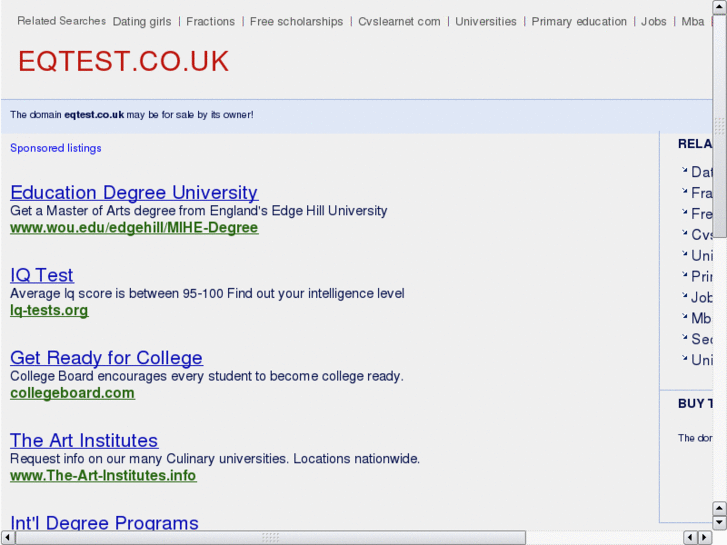The width and height of the screenshot is (727, 545).
Task: Click the outer vertical scrollbar down arrow
Action: [720, 523]
